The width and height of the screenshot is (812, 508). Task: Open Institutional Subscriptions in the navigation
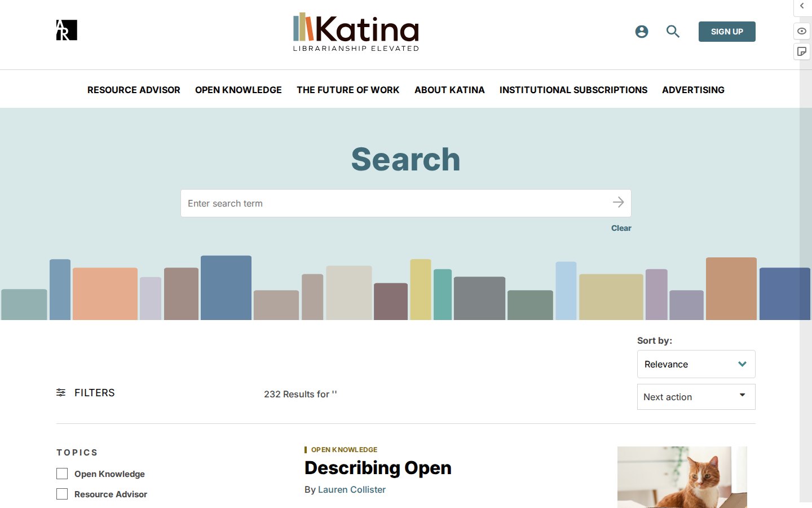click(x=573, y=90)
